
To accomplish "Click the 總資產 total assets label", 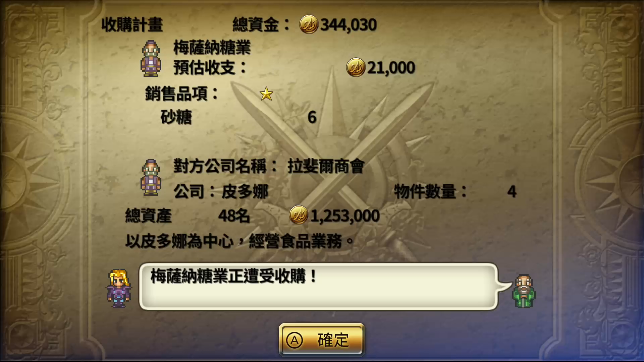I will pos(148,216).
